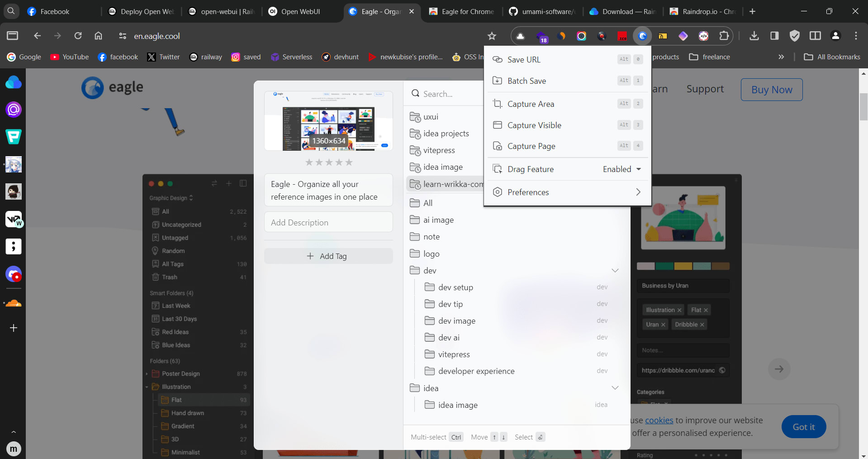Expand the sidebar chevron above avatar m
Screen dimensions: 868x459
[x=14, y=432]
